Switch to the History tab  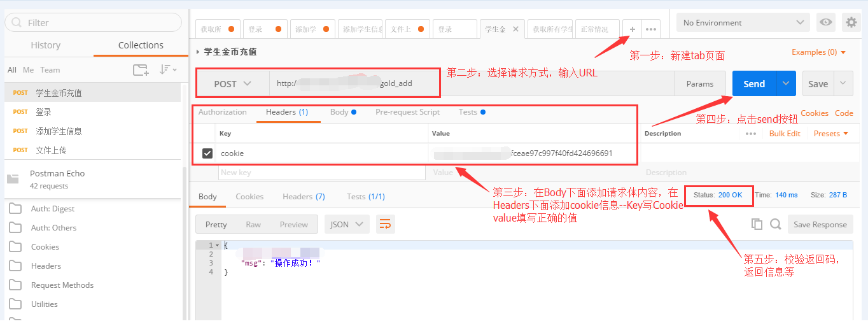point(46,45)
